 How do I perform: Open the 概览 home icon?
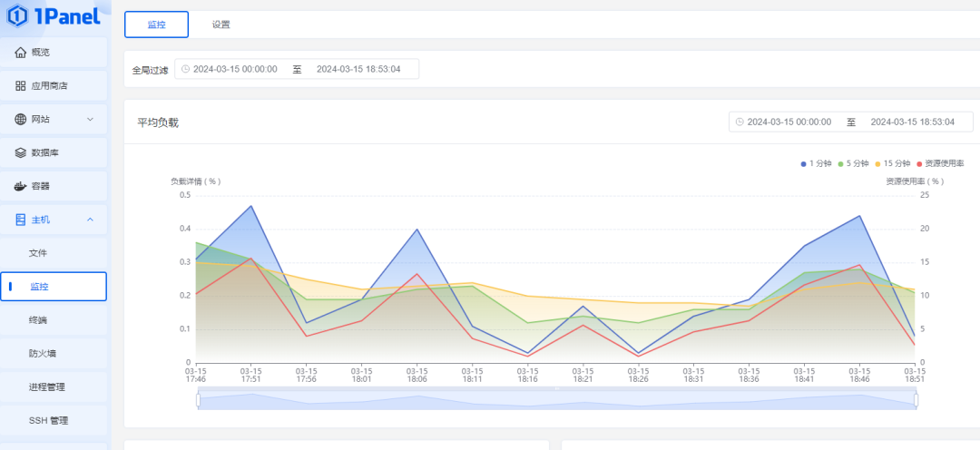click(x=21, y=52)
